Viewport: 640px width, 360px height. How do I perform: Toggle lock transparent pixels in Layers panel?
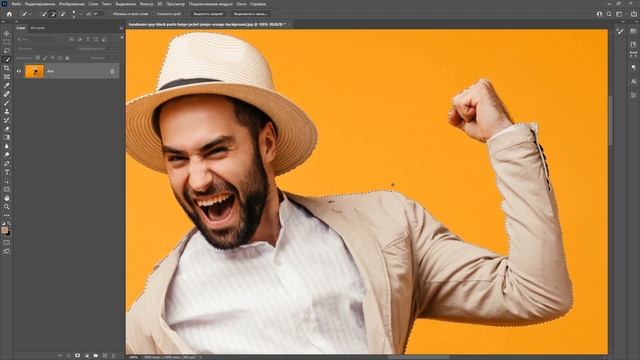[38, 58]
